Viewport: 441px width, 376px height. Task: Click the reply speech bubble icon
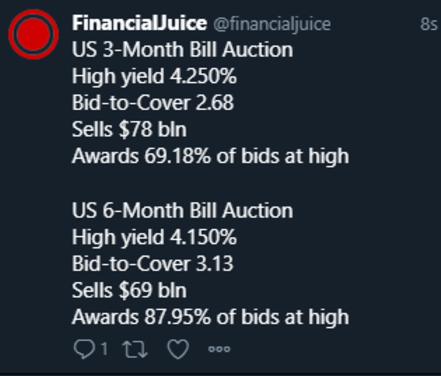point(84,349)
